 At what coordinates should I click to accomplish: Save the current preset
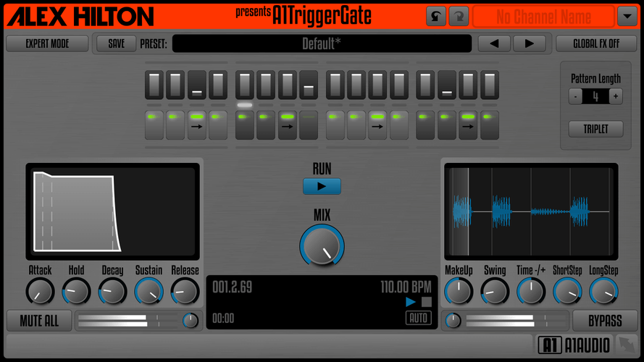(x=116, y=43)
